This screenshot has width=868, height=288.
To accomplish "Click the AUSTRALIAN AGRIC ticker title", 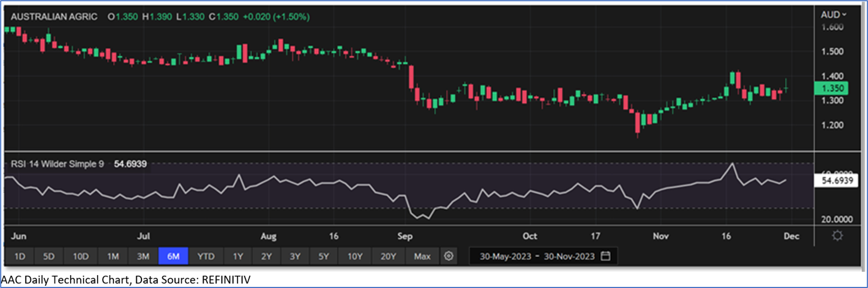I will point(54,17).
